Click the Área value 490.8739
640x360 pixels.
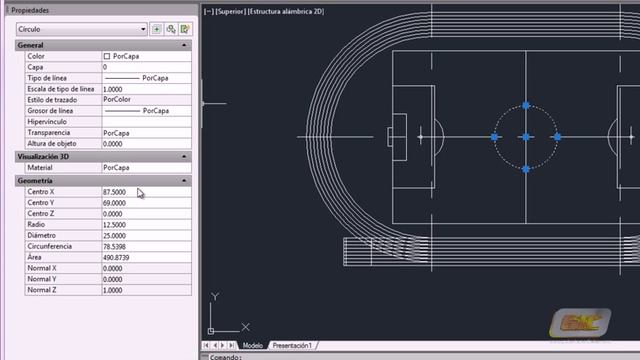146,258
